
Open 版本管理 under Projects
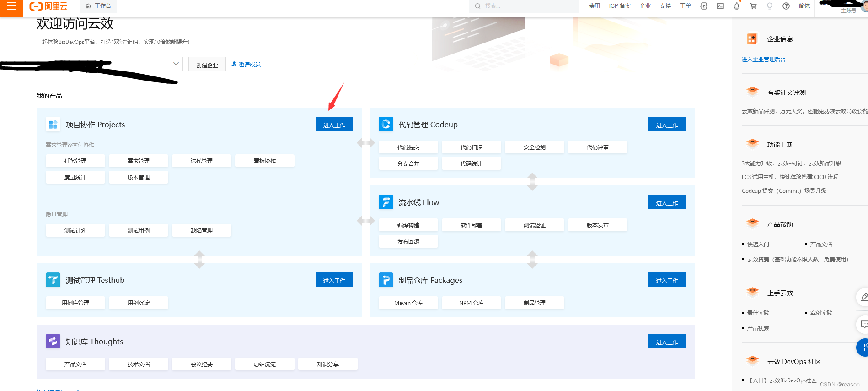(x=139, y=177)
